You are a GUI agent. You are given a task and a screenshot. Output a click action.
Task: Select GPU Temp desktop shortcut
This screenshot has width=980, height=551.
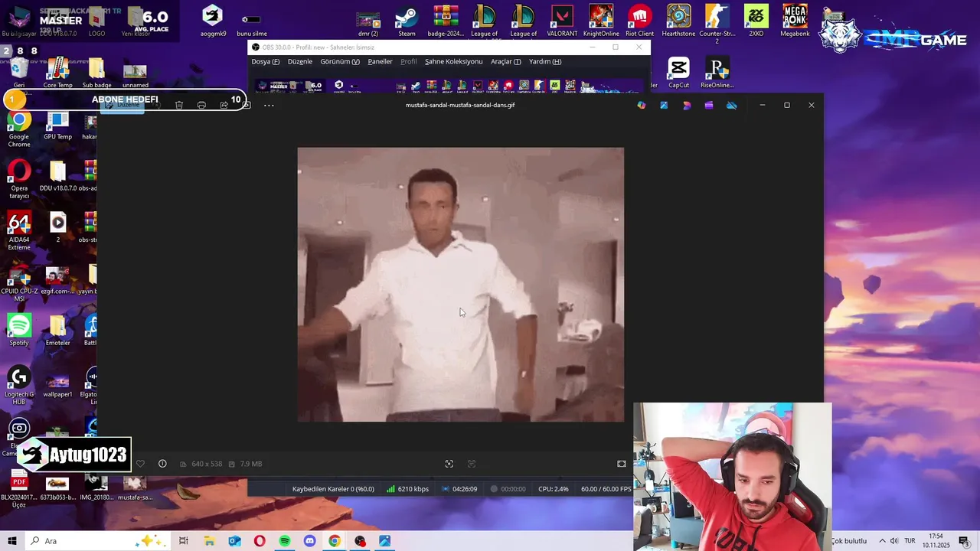57,126
